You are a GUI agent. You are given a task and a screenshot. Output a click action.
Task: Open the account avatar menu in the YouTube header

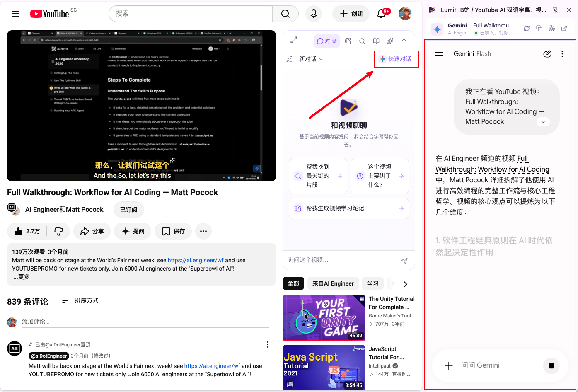click(x=405, y=14)
